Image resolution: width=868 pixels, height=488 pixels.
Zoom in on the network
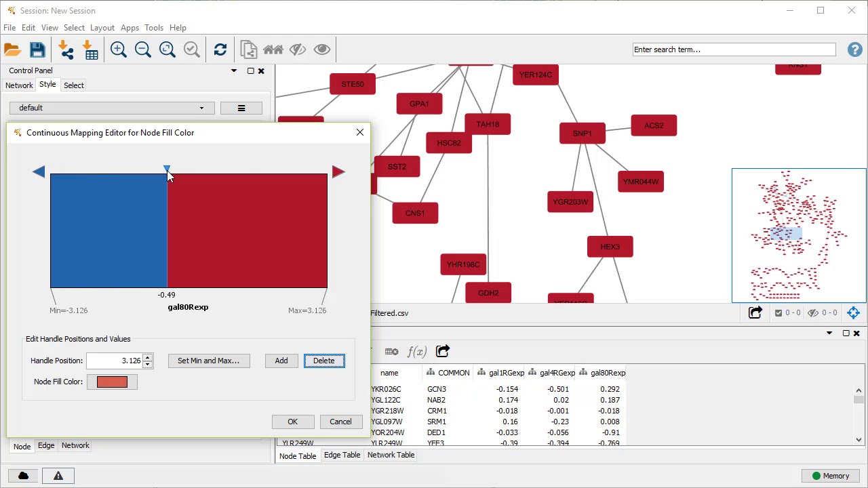click(x=119, y=49)
